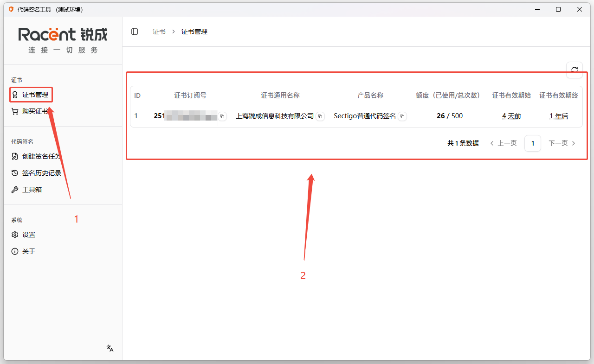This screenshot has height=364, width=594.
Task: Click the 1 年后 expiry link
Action: coord(558,116)
